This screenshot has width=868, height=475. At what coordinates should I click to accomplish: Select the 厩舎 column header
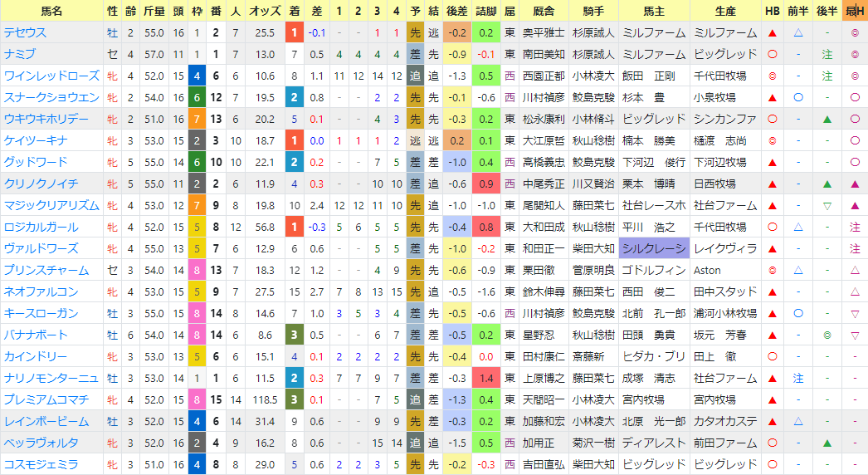tap(544, 11)
